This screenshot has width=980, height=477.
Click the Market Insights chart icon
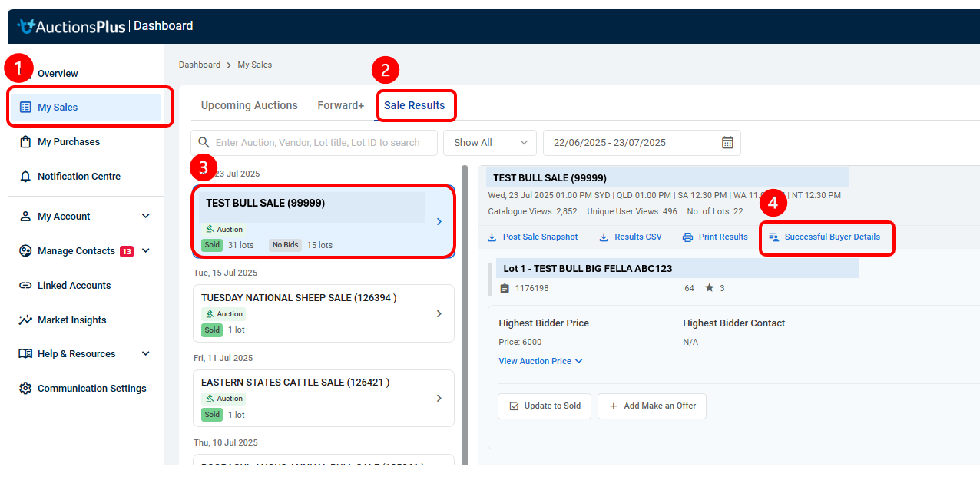pos(25,320)
